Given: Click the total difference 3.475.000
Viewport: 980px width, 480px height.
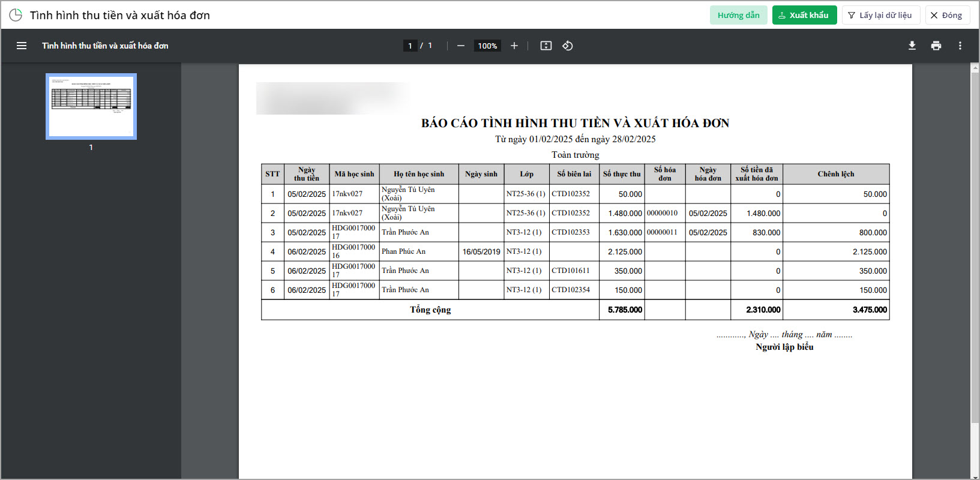Looking at the screenshot, I should click(870, 310).
